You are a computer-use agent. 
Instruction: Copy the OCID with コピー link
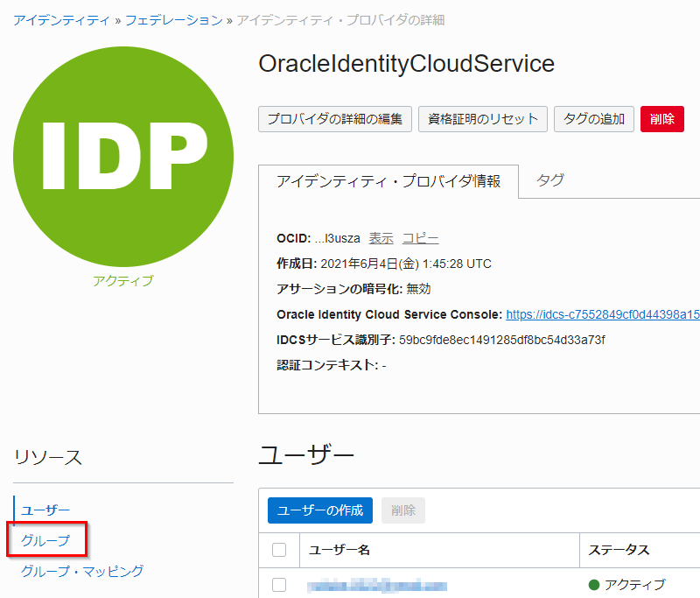tap(420, 238)
